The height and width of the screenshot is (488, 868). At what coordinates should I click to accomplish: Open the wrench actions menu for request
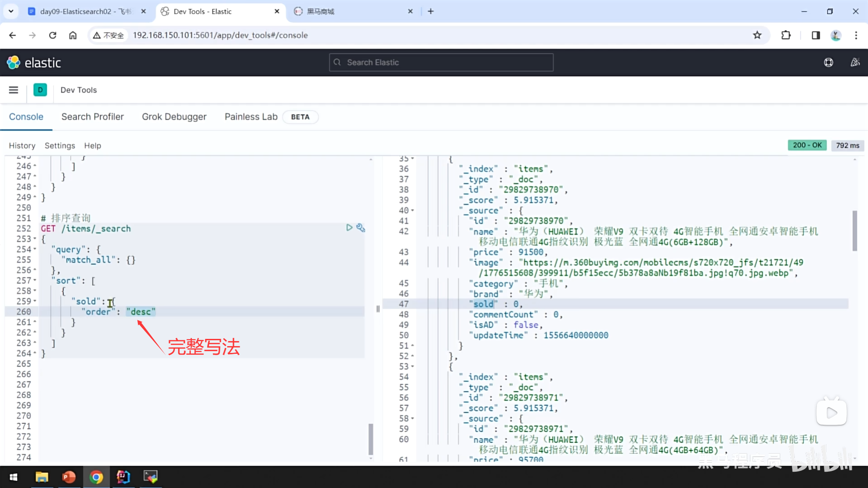click(x=360, y=228)
